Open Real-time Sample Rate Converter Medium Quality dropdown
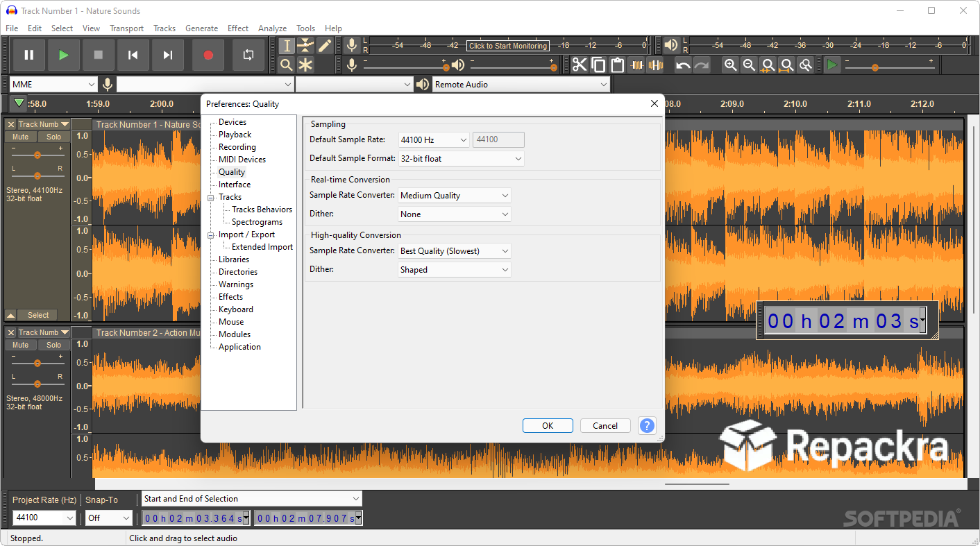The height and width of the screenshot is (546, 980). click(x=455, y=196)
